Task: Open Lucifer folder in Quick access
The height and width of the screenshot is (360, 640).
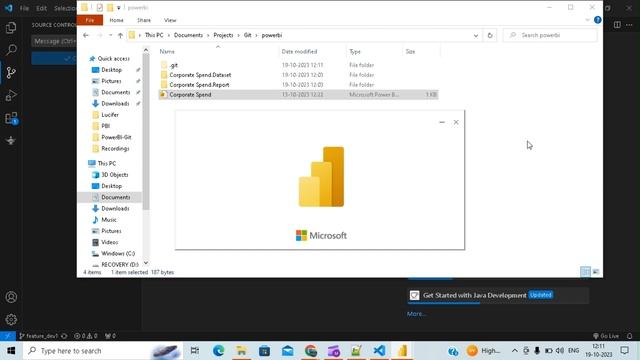Action: pyautogui.click(x=110, y=115)
